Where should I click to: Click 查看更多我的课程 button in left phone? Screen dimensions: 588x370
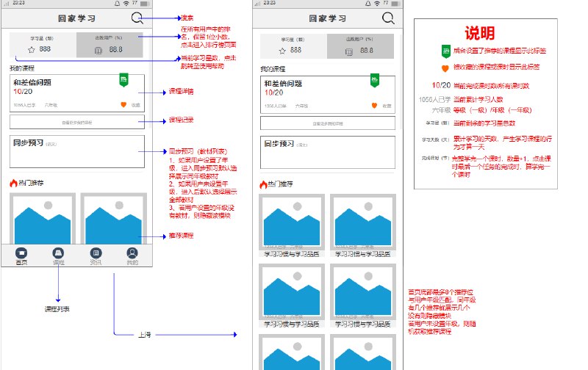point(77,122)
